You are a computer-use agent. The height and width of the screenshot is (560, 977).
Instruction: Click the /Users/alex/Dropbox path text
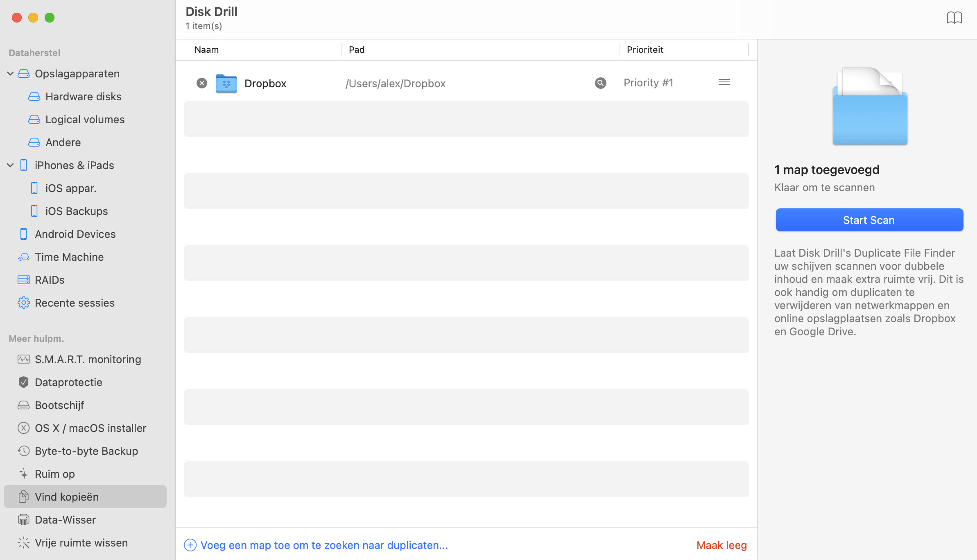396,84
